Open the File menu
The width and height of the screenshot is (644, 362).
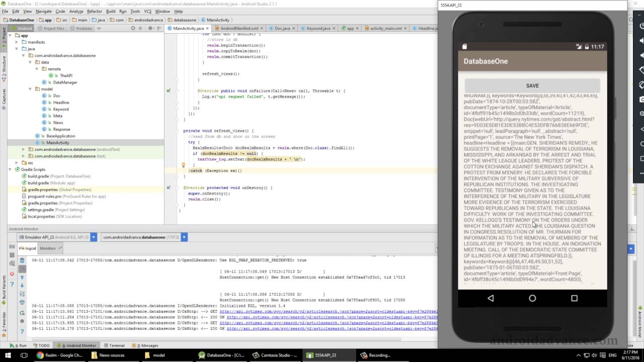point(5,11)
